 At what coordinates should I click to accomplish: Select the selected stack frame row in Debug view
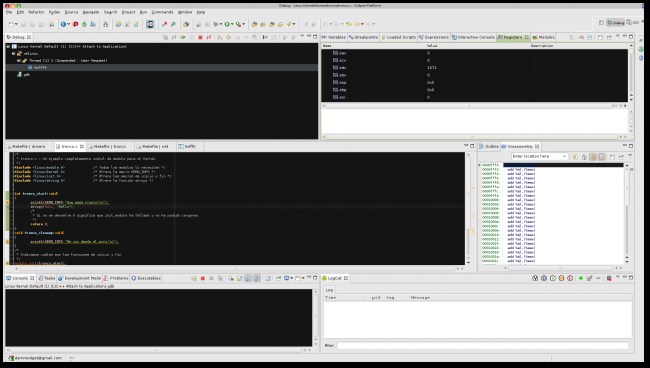click(162, 68)
